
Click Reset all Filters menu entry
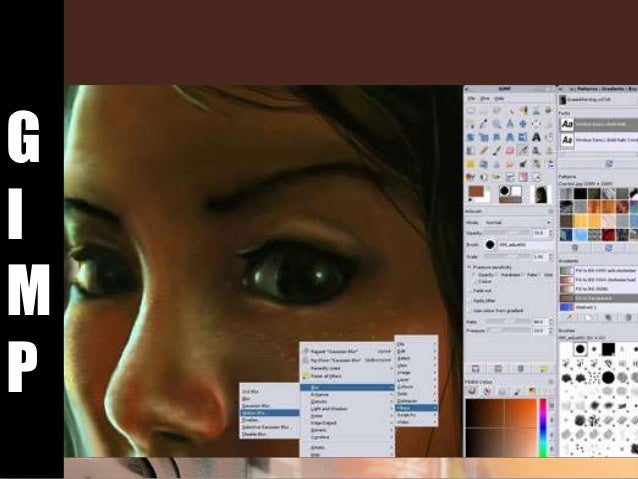[x=347, y=376]
